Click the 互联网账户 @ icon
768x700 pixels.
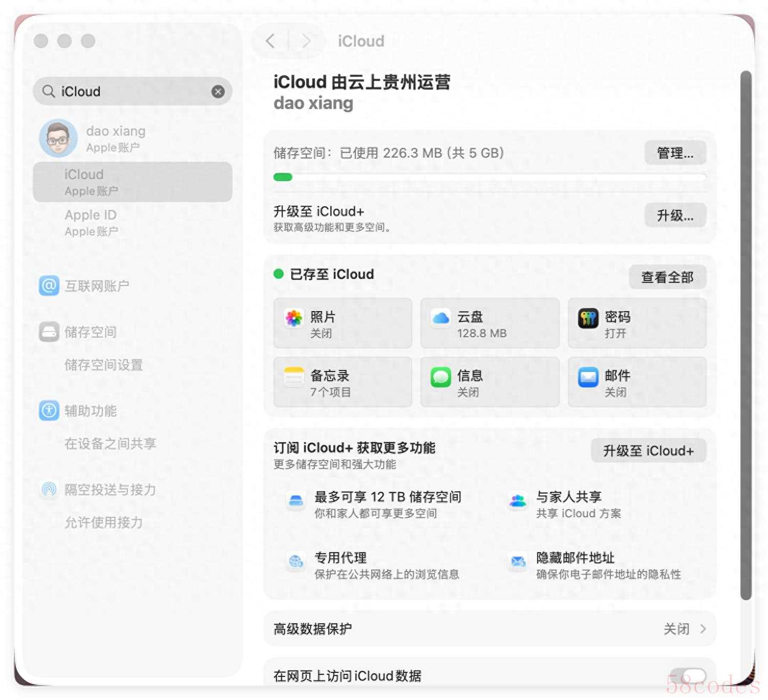point(49,286)
